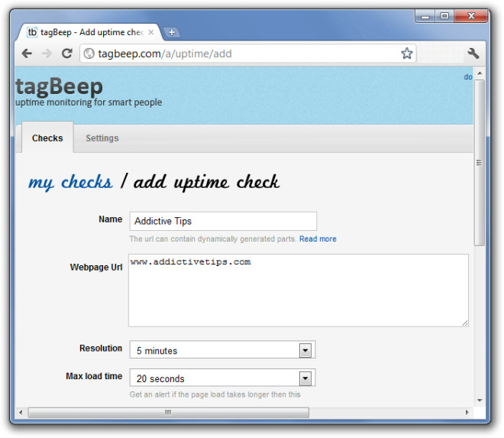Image resolution: width=504 pixels, height=438 pixels.
Task: Click the 'uptime monitoring for smart people' tagline
Action: click(x=89, y=102)
